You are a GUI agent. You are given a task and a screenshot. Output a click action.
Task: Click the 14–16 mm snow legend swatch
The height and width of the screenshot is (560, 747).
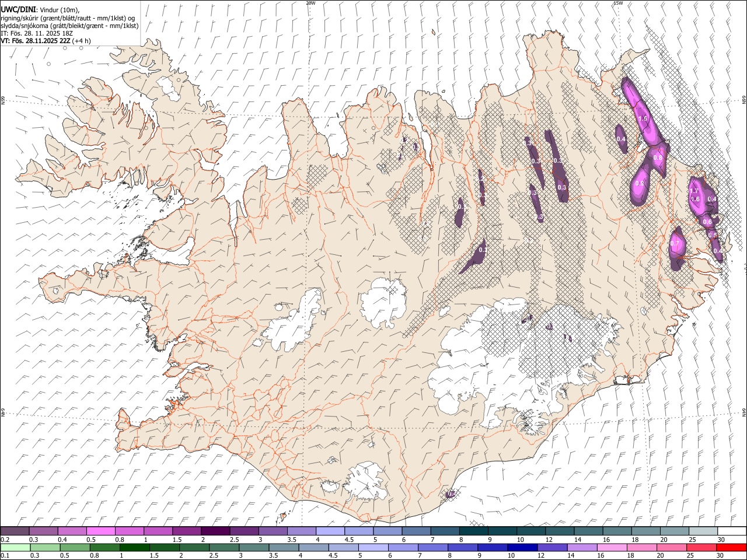pos(589,531)
